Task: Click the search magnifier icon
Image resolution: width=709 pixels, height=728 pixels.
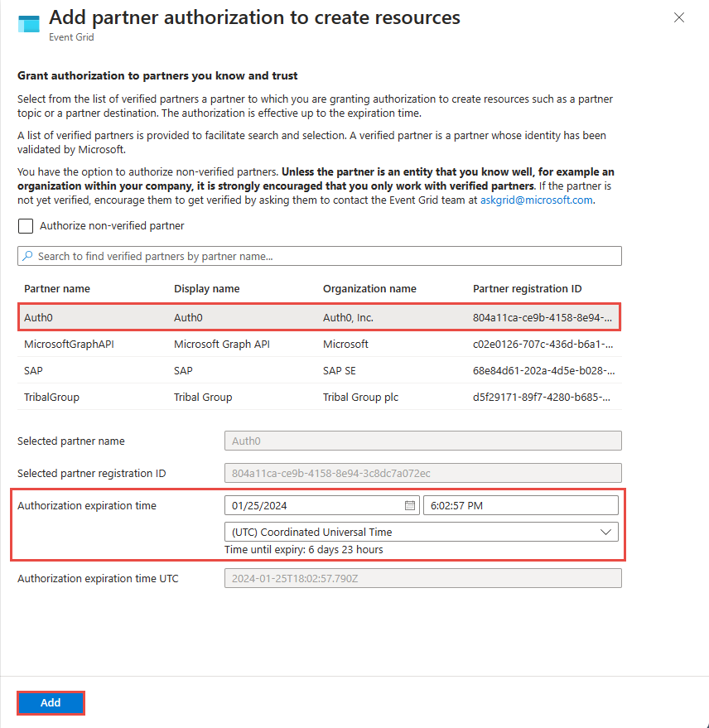Action: (x=30, y=256)
